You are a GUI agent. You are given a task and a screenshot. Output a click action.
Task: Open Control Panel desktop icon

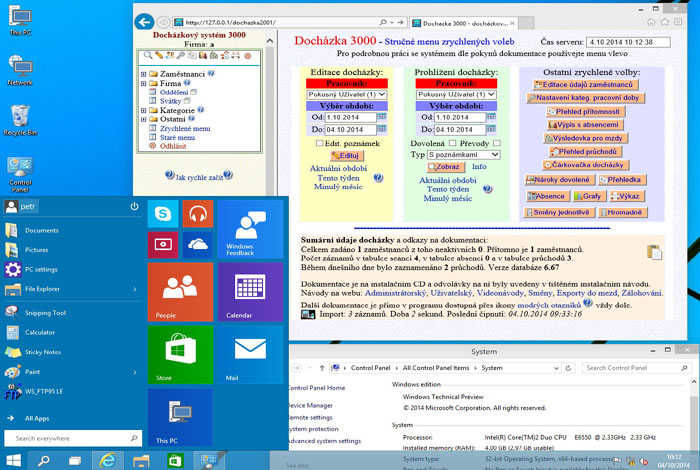(20, 174)
